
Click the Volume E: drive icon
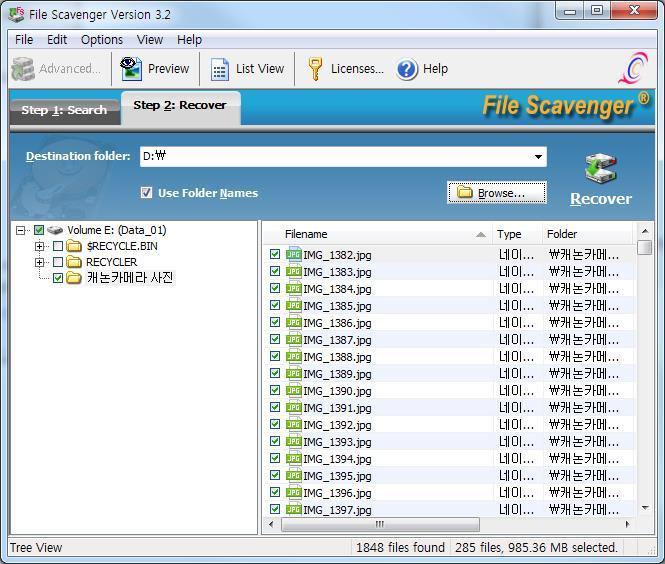(x=55, y=230)
